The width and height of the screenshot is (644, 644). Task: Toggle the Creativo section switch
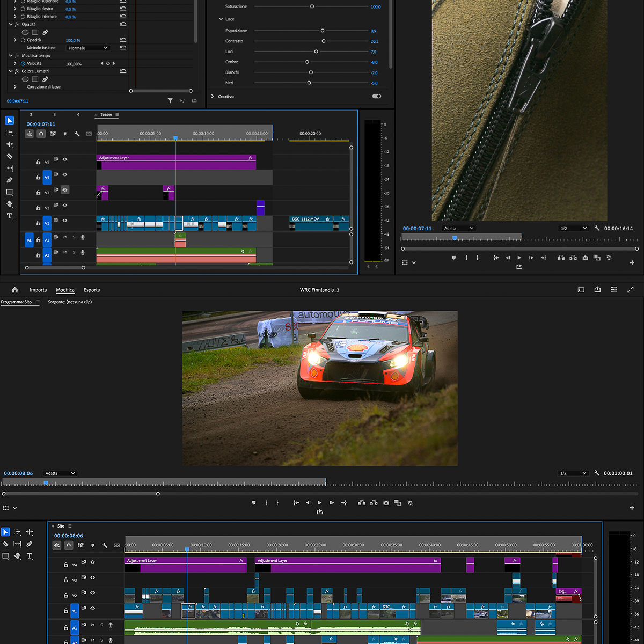click(x=376, y=97)
